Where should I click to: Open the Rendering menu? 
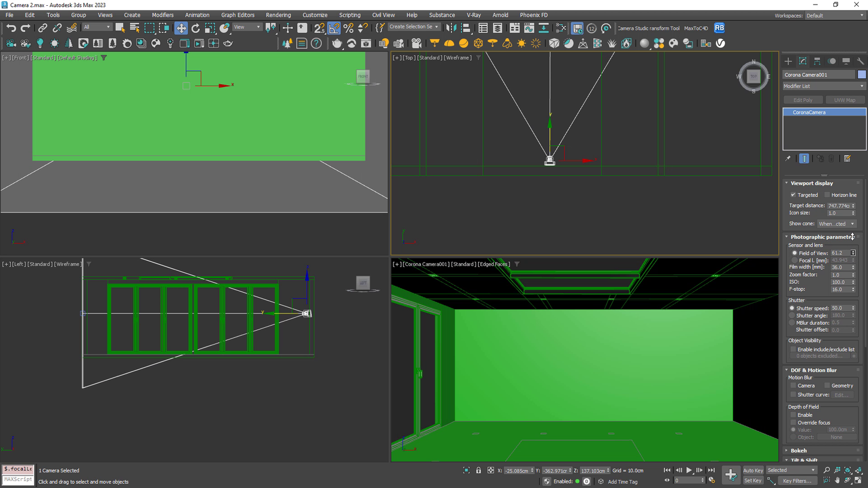[278, 15]
